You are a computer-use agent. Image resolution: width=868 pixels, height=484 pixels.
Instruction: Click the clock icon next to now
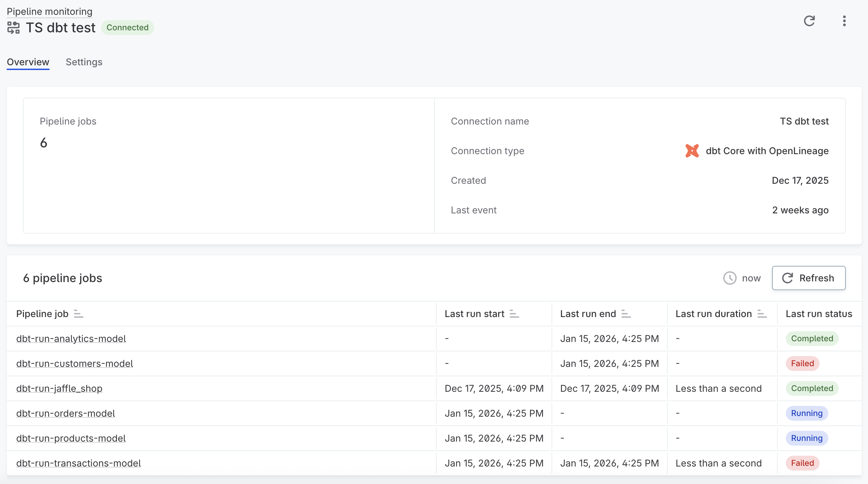(730, 278)
